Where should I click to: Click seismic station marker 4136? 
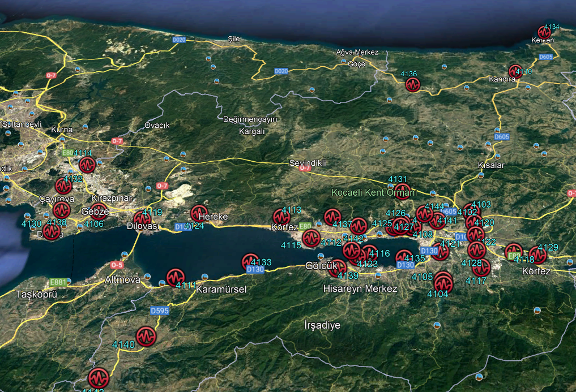[413, 85]
